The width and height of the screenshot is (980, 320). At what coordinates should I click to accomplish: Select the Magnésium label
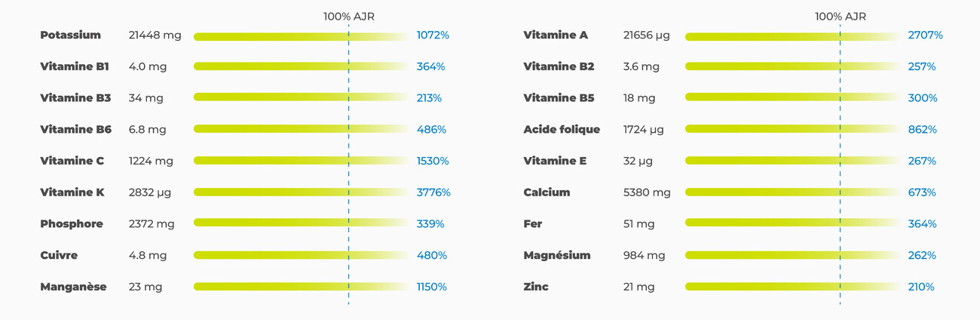tap(557, 255)
